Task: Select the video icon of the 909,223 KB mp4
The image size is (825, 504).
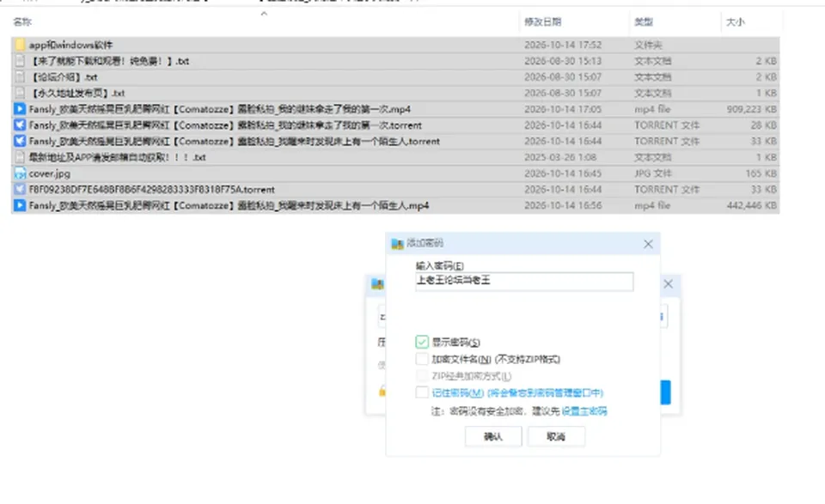Action: 20,109
